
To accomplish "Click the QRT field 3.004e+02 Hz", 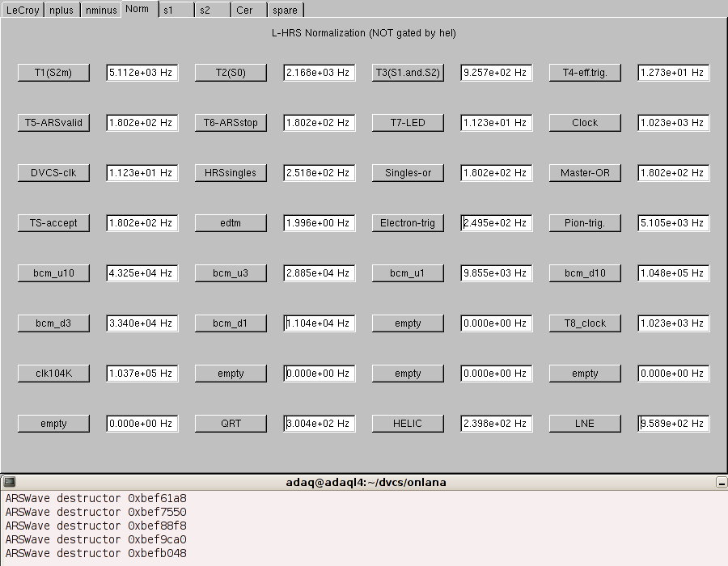I will pos(320,423).
